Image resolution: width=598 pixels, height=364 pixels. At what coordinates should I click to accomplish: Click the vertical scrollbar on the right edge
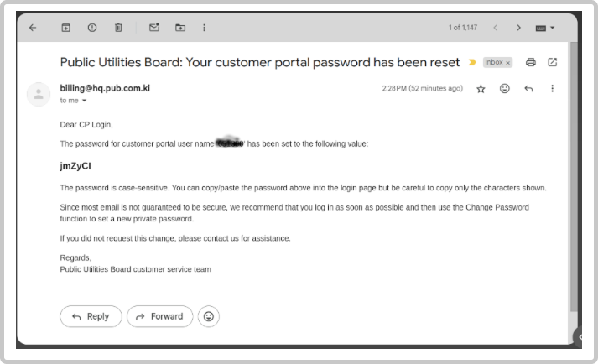[x=574, y=168]
